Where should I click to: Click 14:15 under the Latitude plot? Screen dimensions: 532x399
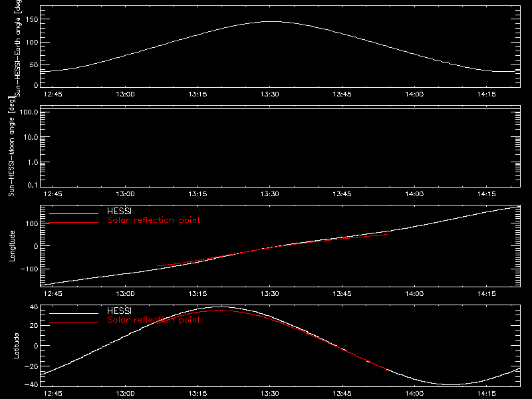click(x=487, y=393)
